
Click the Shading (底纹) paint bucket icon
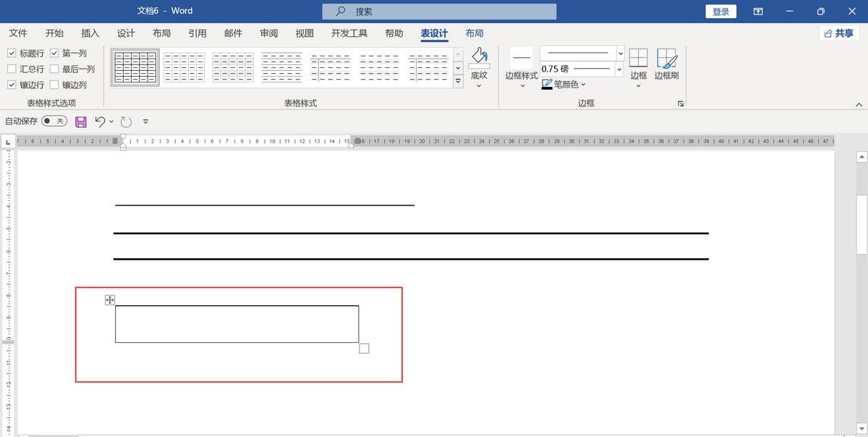(479, 57)
